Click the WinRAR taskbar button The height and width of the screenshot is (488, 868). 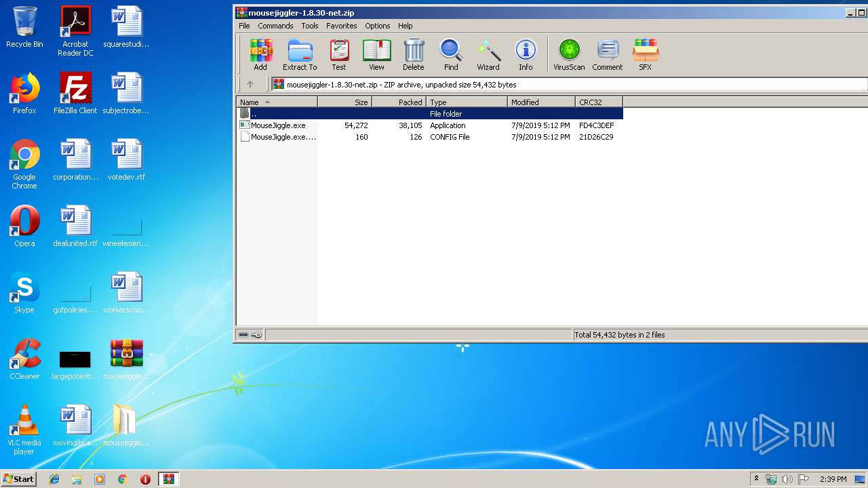click(169, 479)
